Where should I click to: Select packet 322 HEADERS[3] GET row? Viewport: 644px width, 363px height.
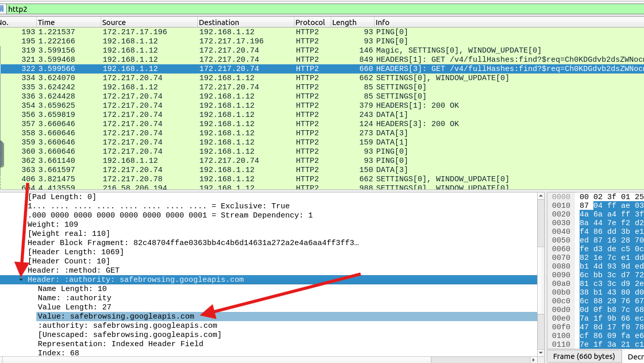tap(322, 69)
